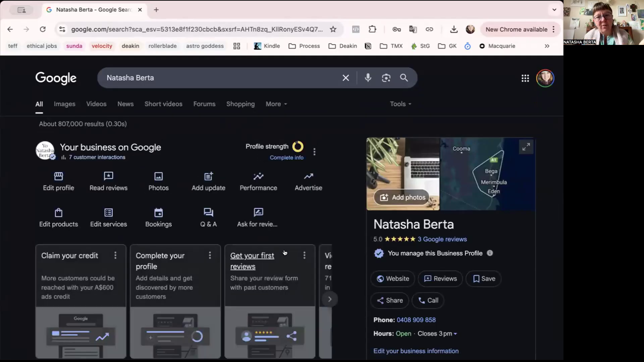Clear the search box with the X
Screen dimensions: 644x362
coord(345,78)
